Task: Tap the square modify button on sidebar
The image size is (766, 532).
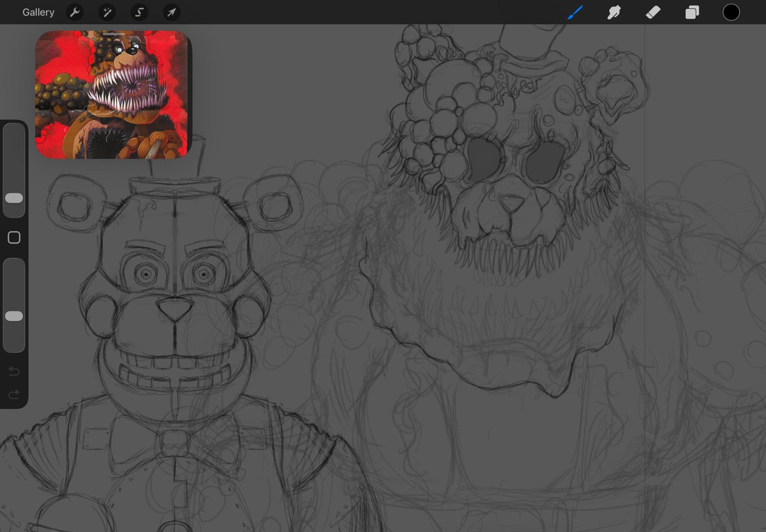Action: pos(14,238)
